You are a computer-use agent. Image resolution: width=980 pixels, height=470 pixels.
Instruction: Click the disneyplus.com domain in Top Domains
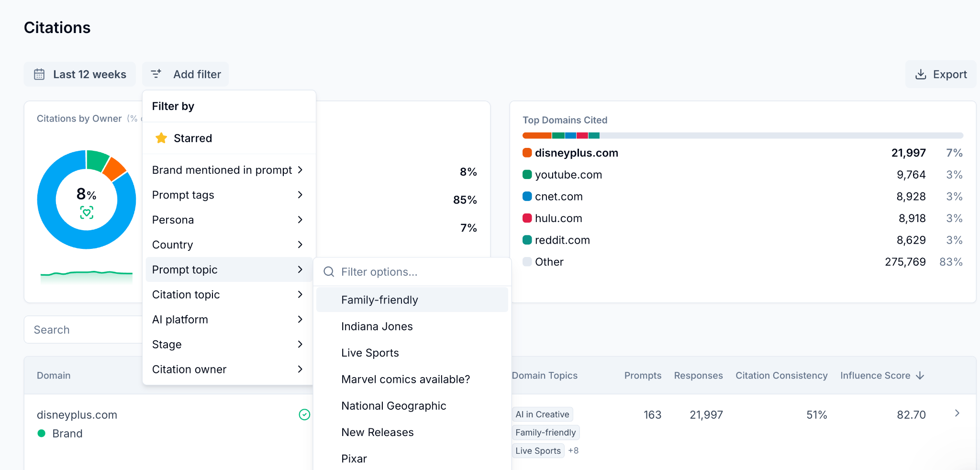tap(577, 153)
